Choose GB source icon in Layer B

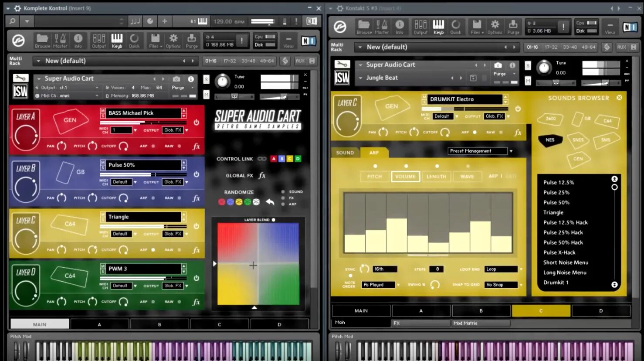[x=65, y=172]
